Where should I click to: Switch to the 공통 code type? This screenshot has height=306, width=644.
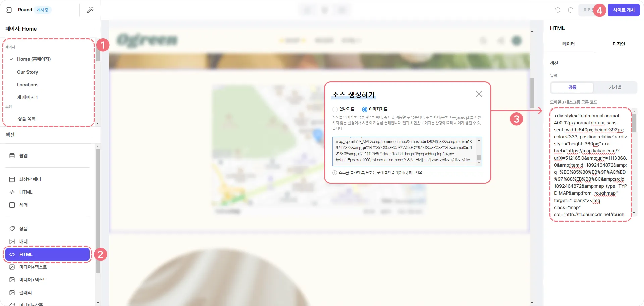coord(572,87)
